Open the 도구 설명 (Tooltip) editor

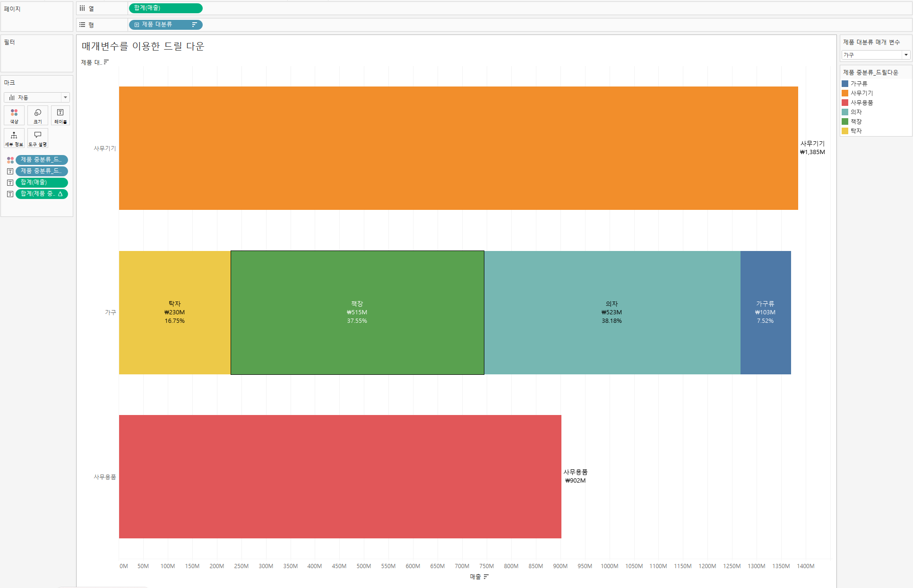tap(38, 138)
